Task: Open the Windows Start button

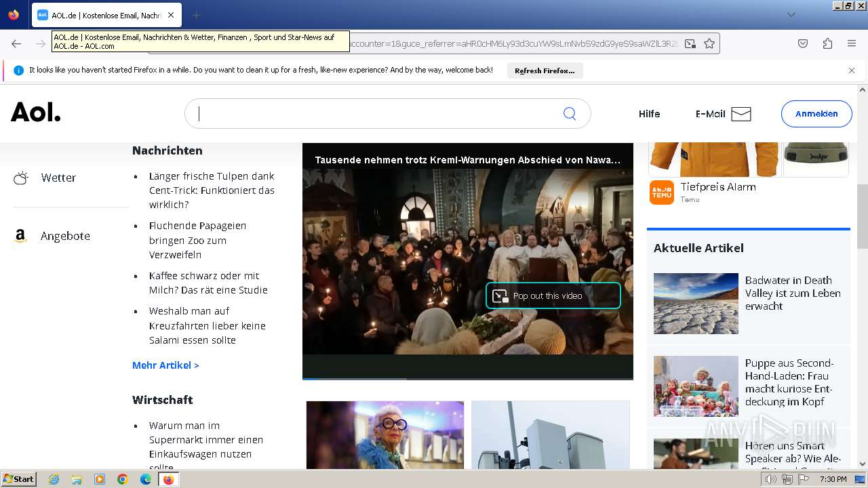Action: coord(18,479)
